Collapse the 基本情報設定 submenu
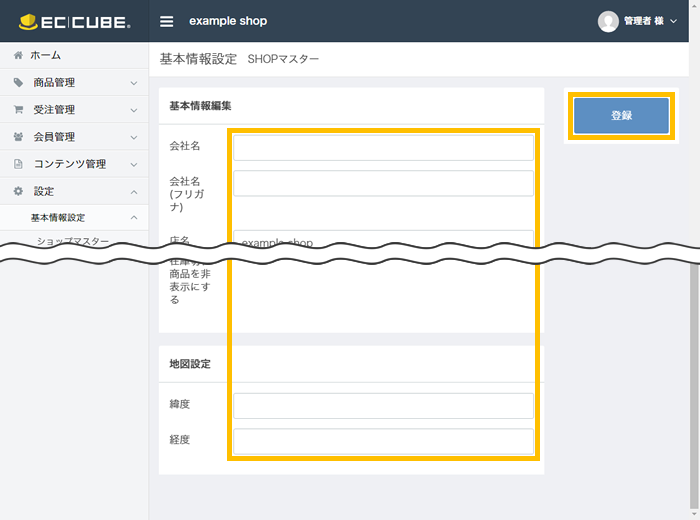Viewport: 700px width, 520px height. tap(134, 218)
